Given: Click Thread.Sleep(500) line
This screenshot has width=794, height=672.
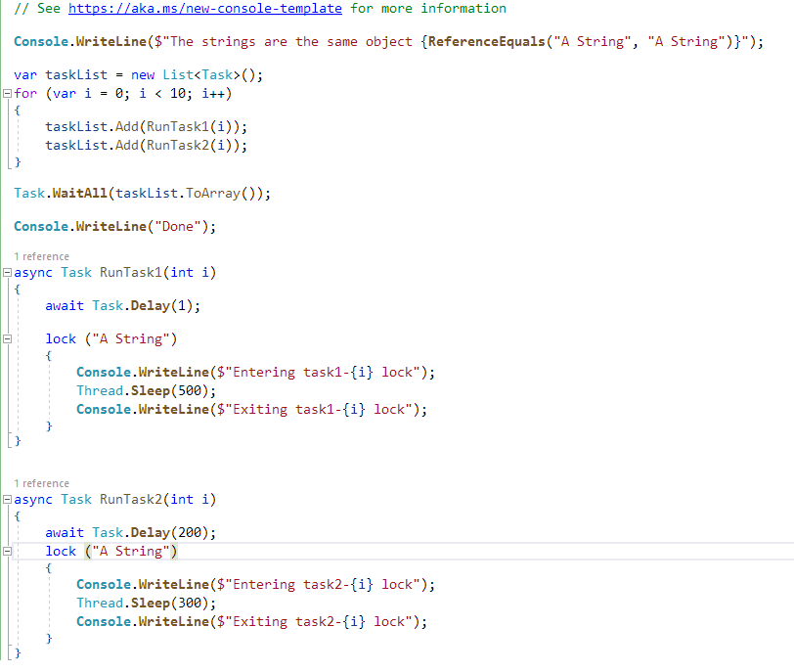Looking at the screenshot, I should (147, 391).
